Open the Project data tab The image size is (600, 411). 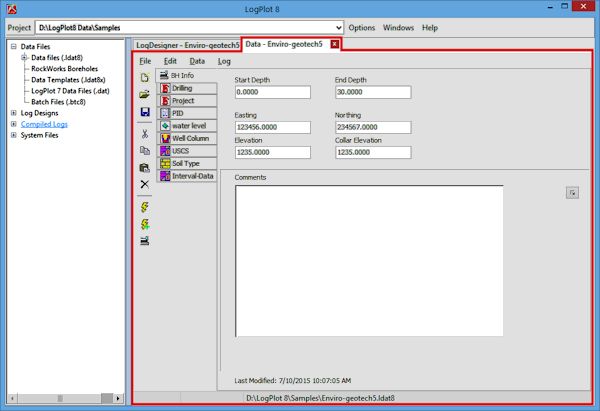[x=187, y=101]
